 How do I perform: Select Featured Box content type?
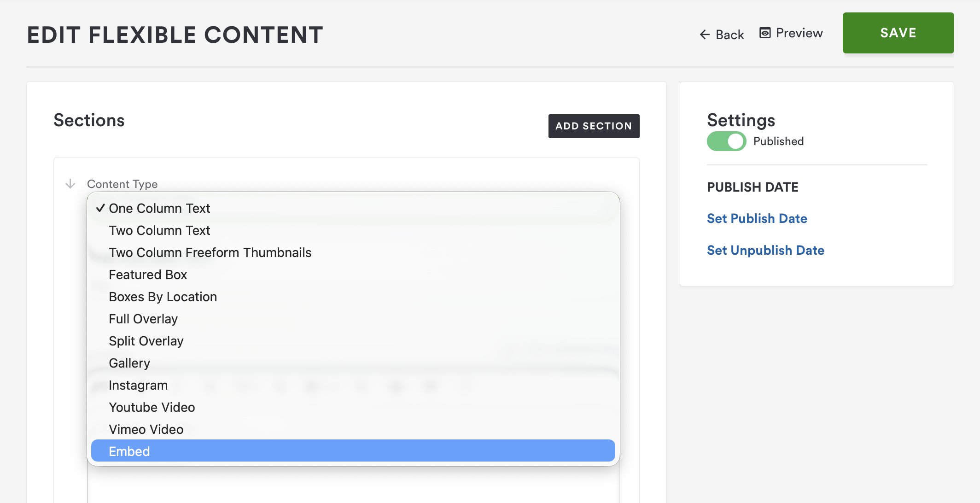click(x=148, y=275)
